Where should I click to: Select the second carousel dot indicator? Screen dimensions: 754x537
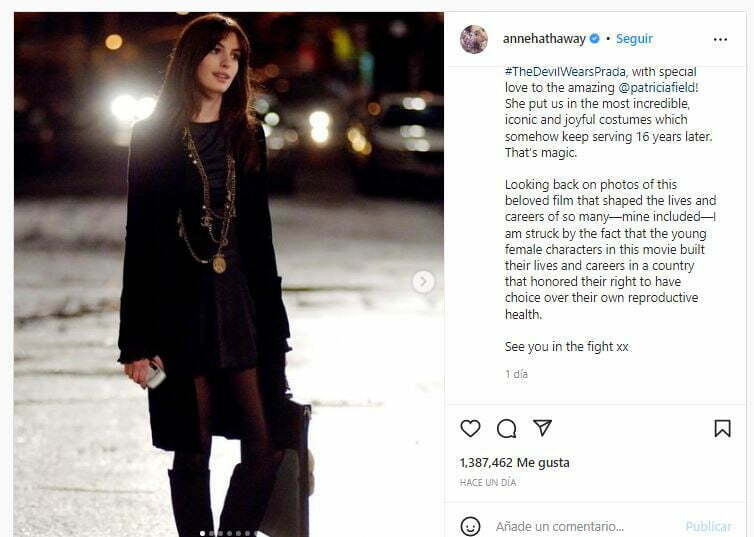click(x=211, y=533)
